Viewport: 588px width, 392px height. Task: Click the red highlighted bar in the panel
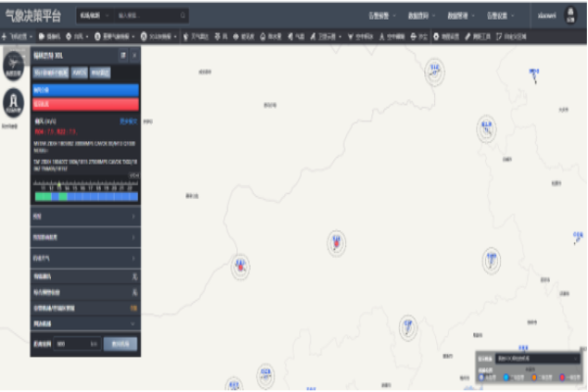(x=85, y=103)
